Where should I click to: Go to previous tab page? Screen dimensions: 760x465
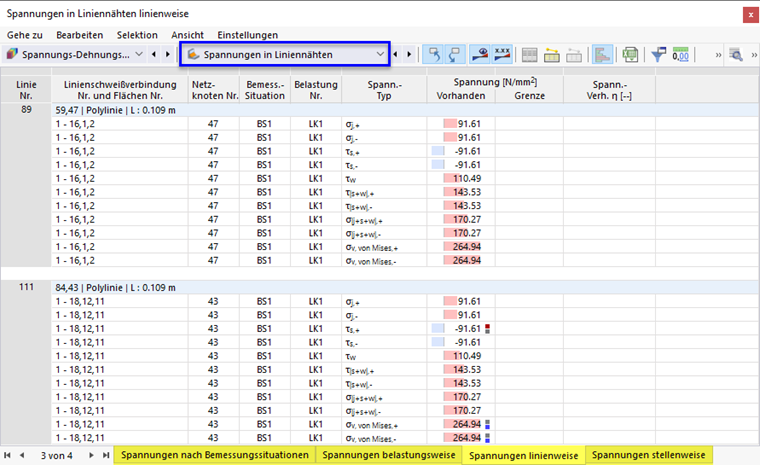pos(22,455)
